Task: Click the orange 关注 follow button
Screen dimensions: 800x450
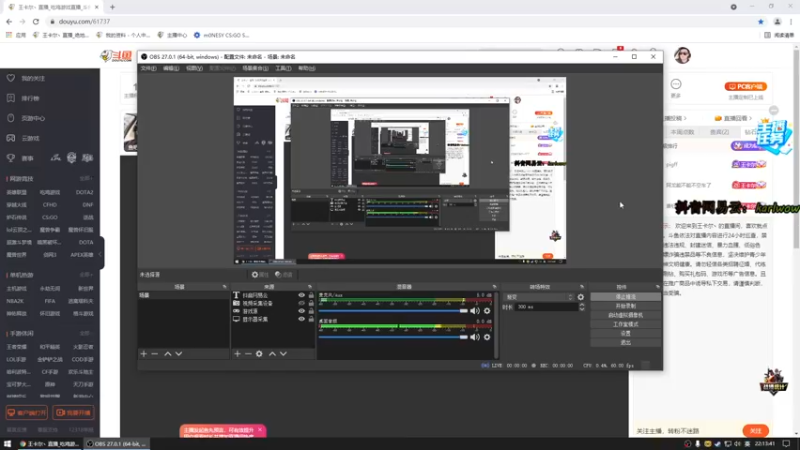Action: pos(756,431)
